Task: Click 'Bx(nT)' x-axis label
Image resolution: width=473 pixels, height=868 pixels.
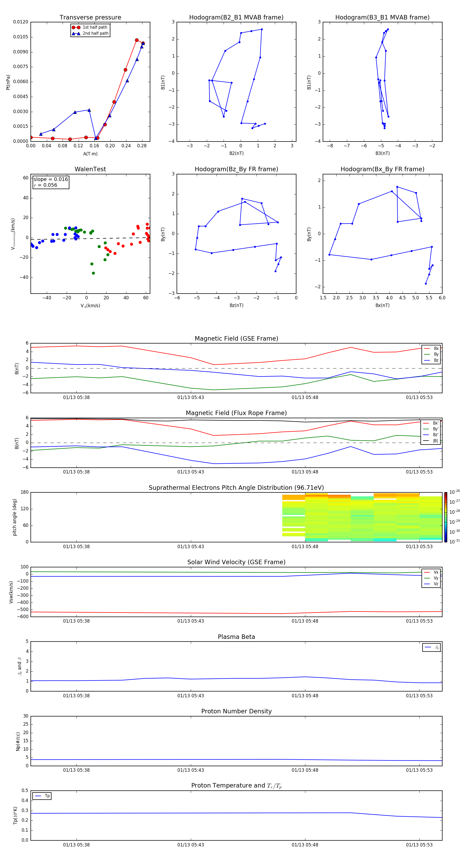Action: 382,305
